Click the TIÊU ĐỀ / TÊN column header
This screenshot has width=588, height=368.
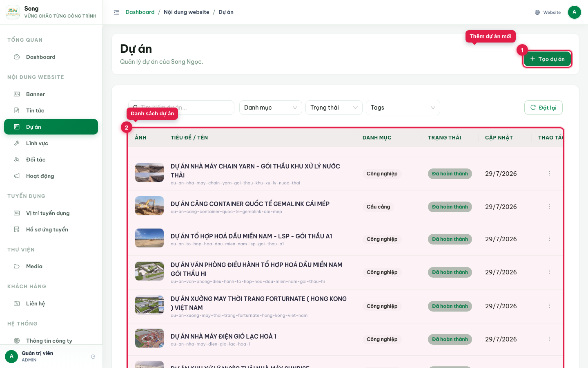point(189,138)
